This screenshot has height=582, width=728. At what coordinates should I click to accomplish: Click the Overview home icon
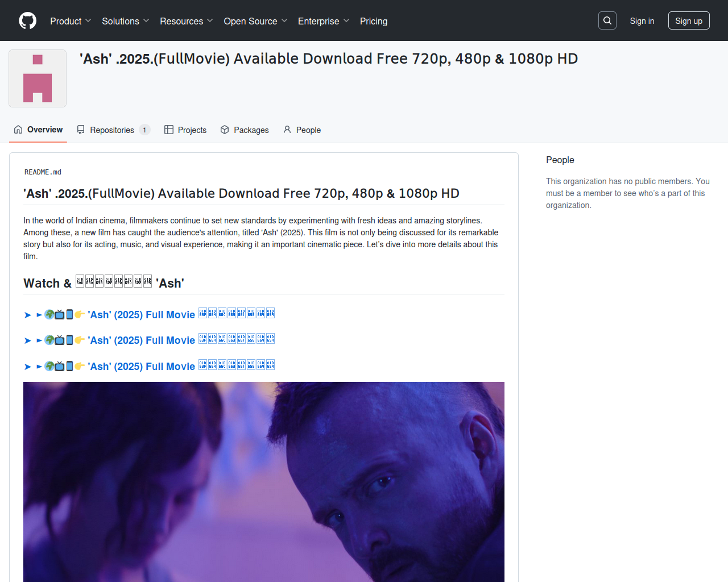18,130
